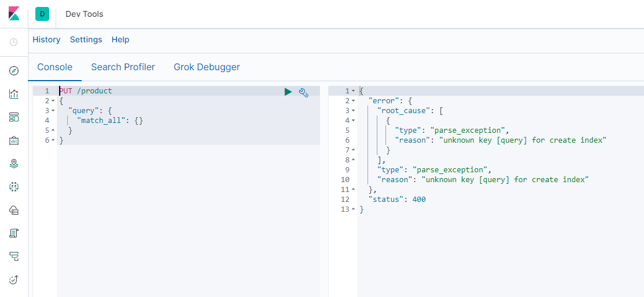Click line number 5 in response gutter
This screenshot has width=644, height=297.
point(347,130)
